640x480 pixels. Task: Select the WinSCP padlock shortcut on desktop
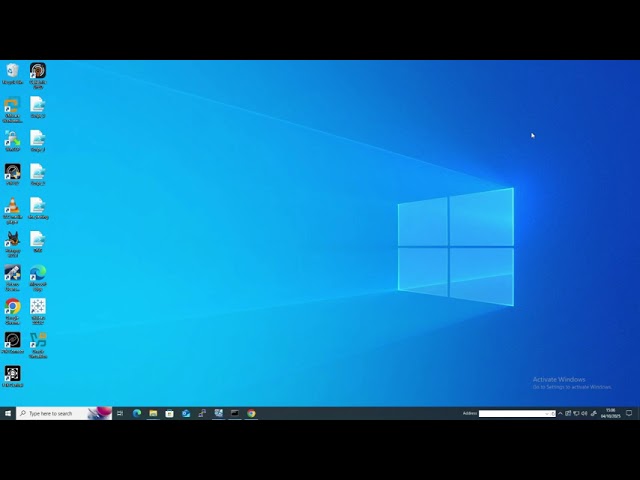[x=12, y=141]
